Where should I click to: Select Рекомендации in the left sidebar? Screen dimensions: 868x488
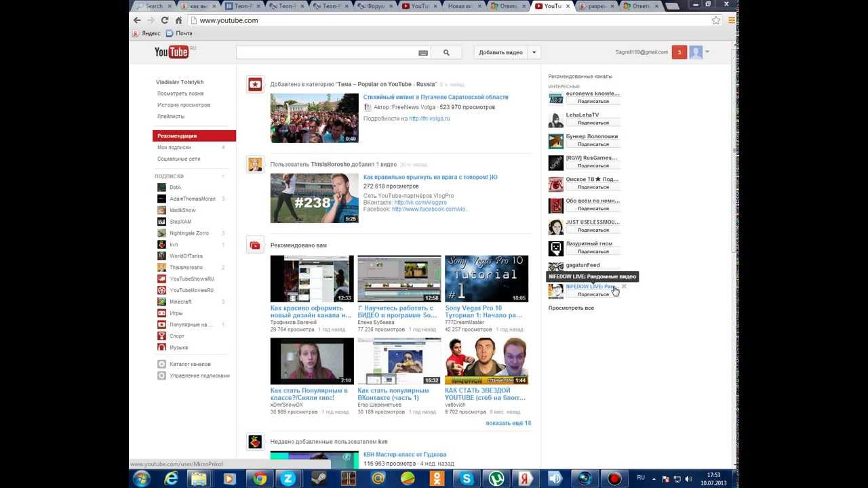tap(194, 136)
